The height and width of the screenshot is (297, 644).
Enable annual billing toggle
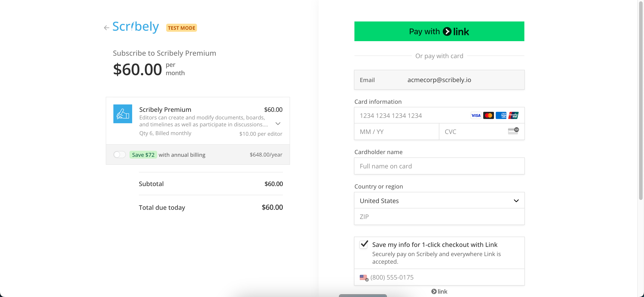(119, 155)
